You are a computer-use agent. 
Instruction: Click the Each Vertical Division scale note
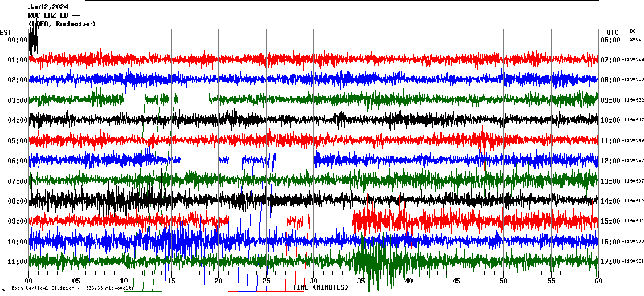pos(71,288)
